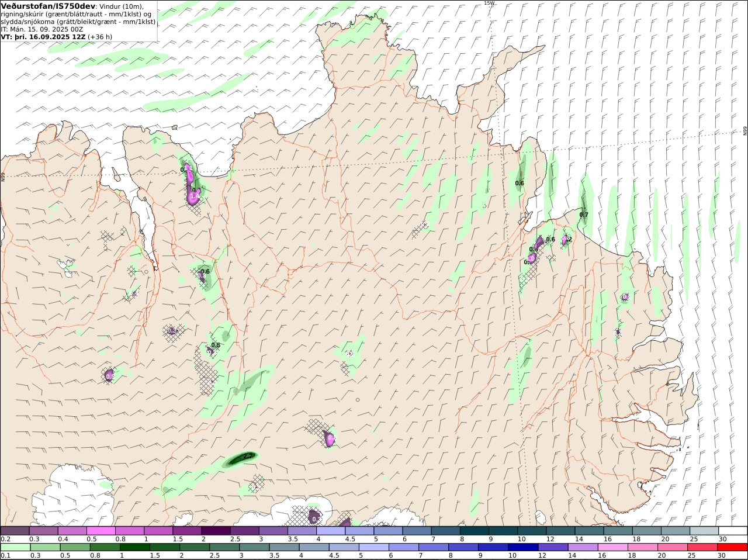
Task: Pick upper legend swatch labeled 18
Action: [x=647, y=531]
